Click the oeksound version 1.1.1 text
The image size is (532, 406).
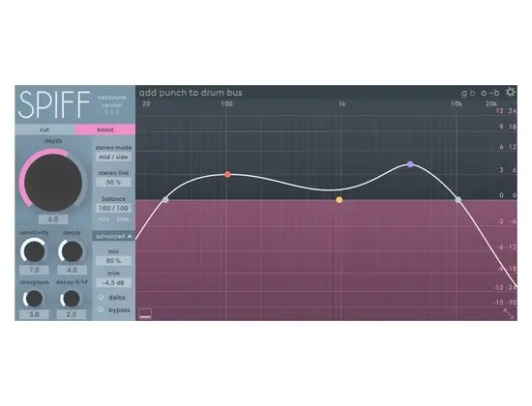(111, 104)
